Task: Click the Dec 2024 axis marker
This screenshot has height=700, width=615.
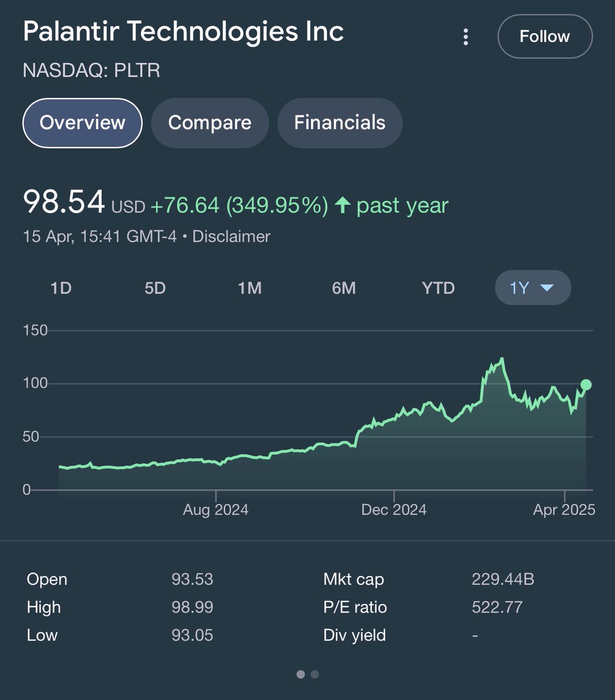Action: [394, 509]
